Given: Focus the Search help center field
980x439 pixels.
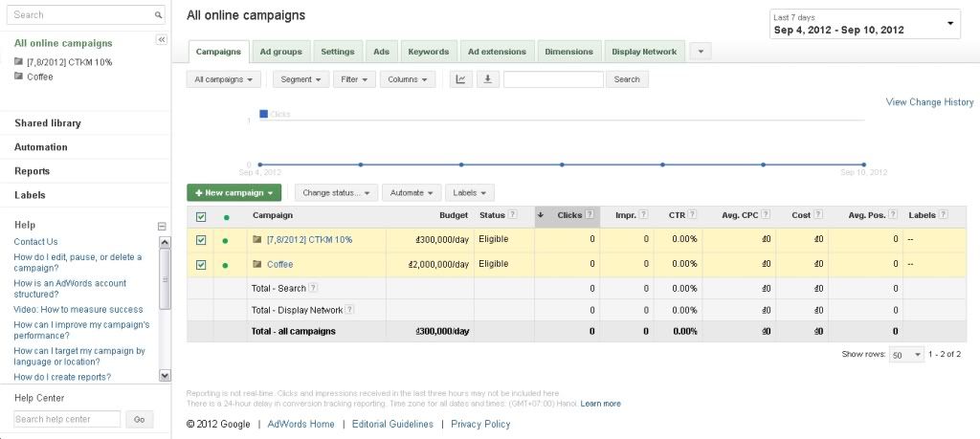Looking at the screenshot, I should [x=67, y=419].
